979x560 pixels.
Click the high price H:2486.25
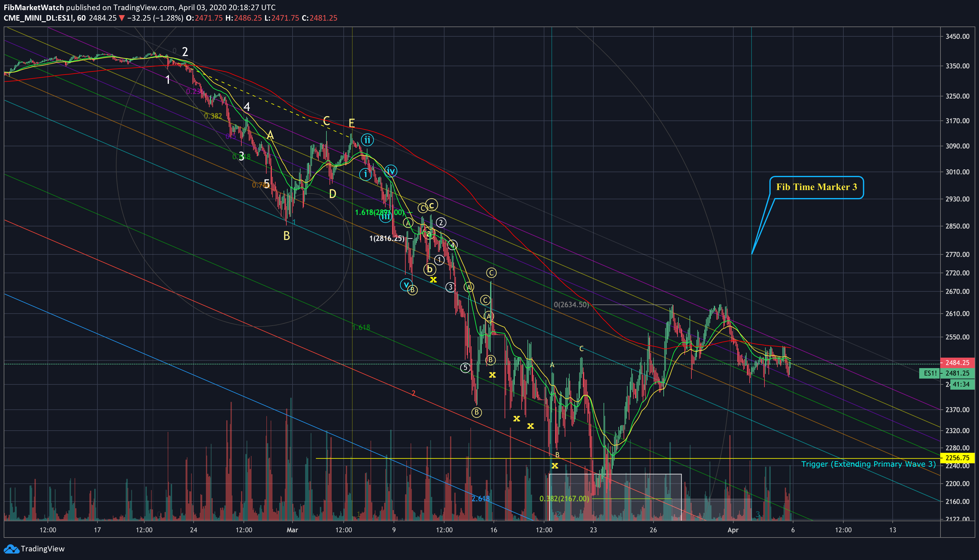pyautogui.click(x=243, y=18)
